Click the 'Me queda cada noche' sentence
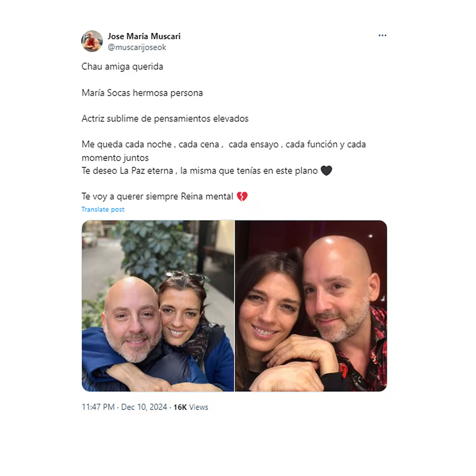This screenshot has width=476, height=476. pyautogui.click(x=224, y=144)
